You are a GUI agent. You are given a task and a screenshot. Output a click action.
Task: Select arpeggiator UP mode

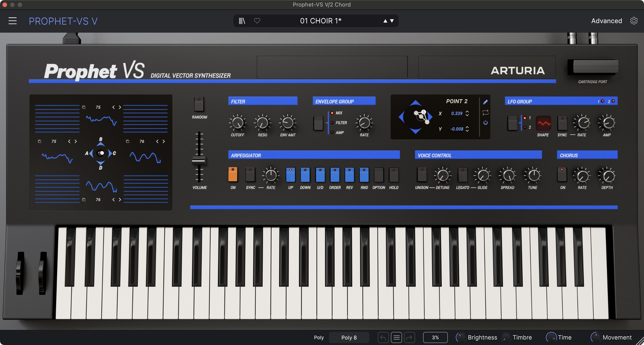coord(291,175)
